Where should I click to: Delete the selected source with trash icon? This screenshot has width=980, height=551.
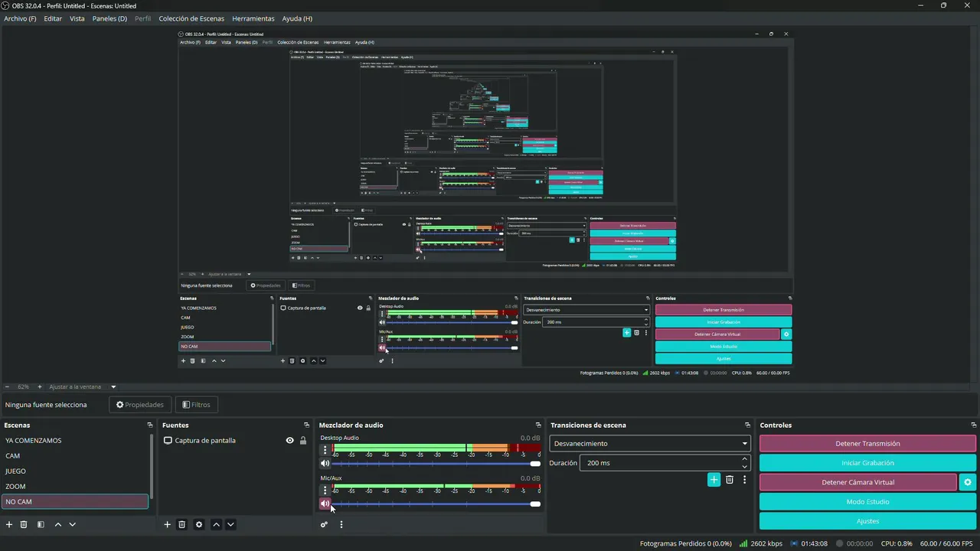(x=182, y=524)
